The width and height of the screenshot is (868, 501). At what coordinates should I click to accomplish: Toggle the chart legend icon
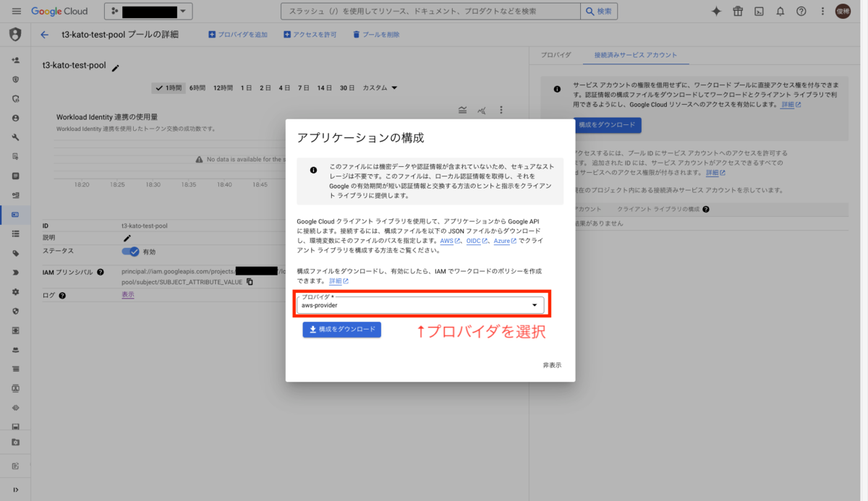[462, 110]
